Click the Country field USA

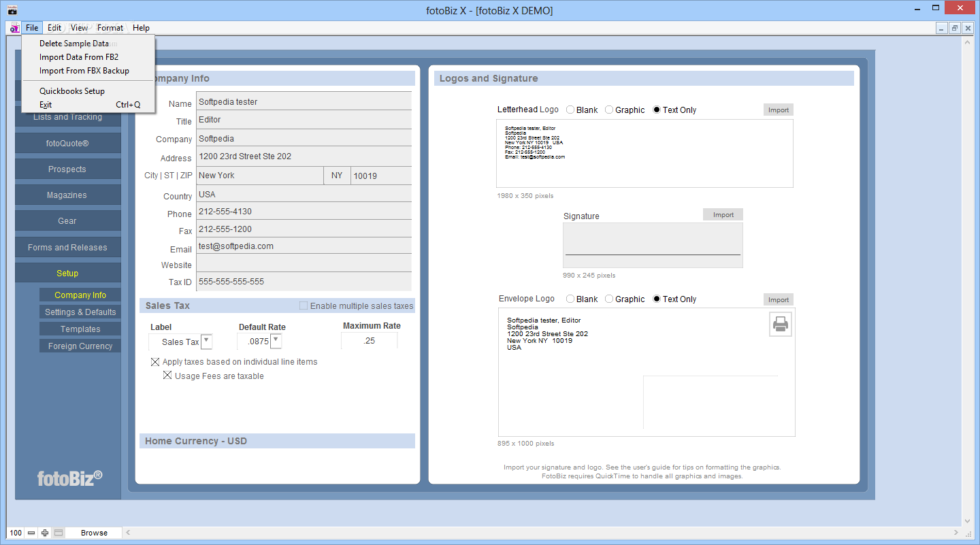(304, 194)
